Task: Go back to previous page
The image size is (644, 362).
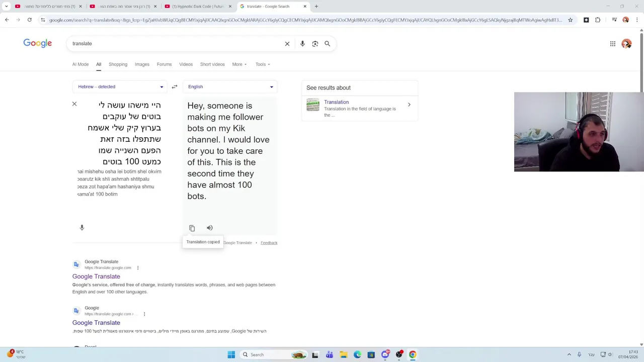Action: [x=7, y=20]
